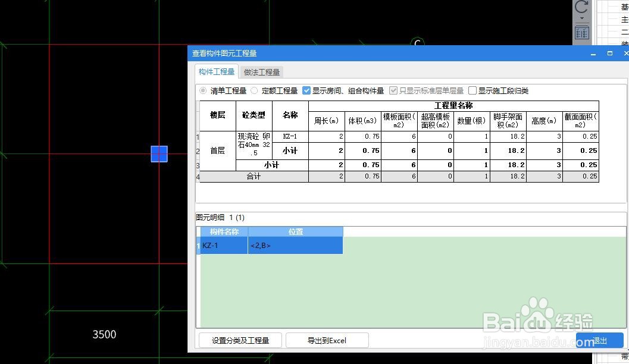Enable 显示施工段归类
Screen dimensions: 629x364
coord(473,90)
